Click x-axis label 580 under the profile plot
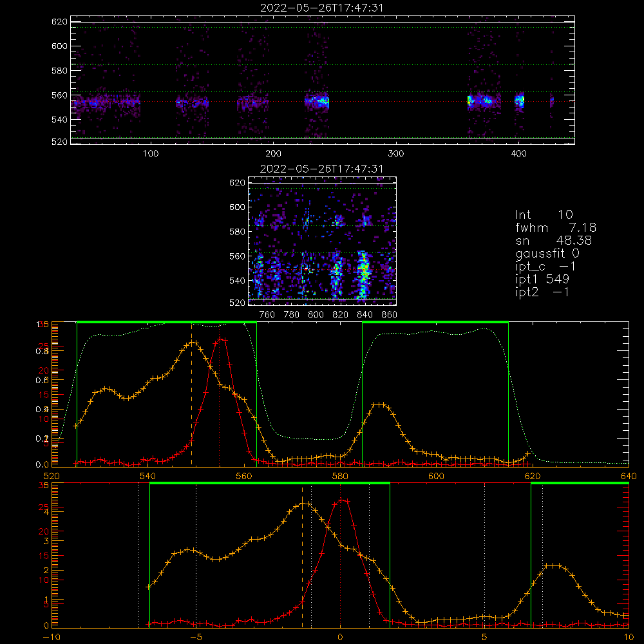644x644 pixels. pos(340,476)
